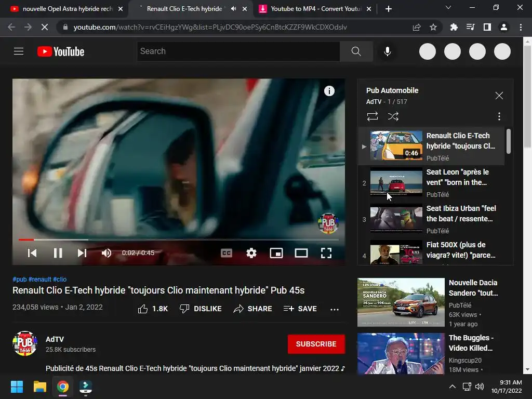Open Chrome side panel
532x399 pixels.
(487, 27)
